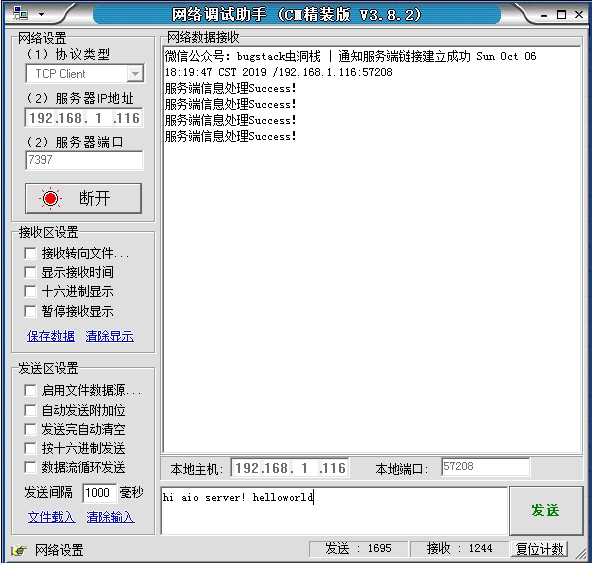Enable 启用文件数据源 checkbox
592x563 pixels.
coord(30,390)
